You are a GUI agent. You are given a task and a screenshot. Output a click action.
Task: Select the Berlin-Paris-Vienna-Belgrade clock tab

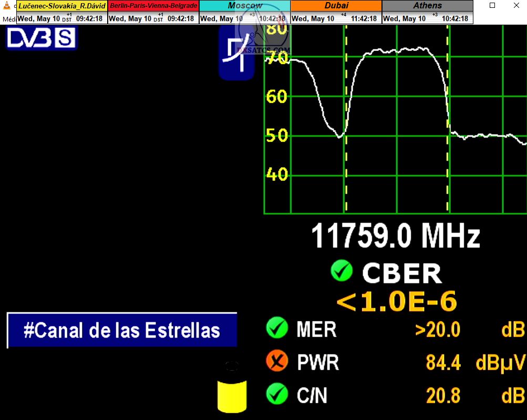pos(153,6)
